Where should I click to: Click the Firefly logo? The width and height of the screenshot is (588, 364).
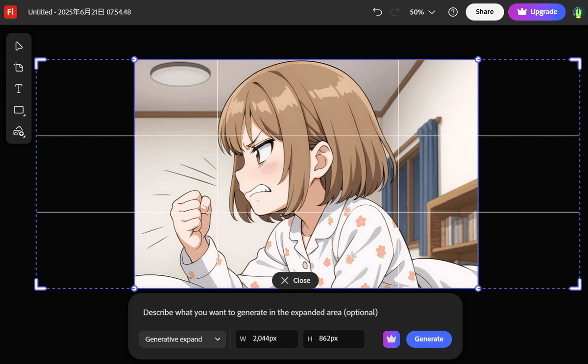pyautogui.click(x=10, y=12)
